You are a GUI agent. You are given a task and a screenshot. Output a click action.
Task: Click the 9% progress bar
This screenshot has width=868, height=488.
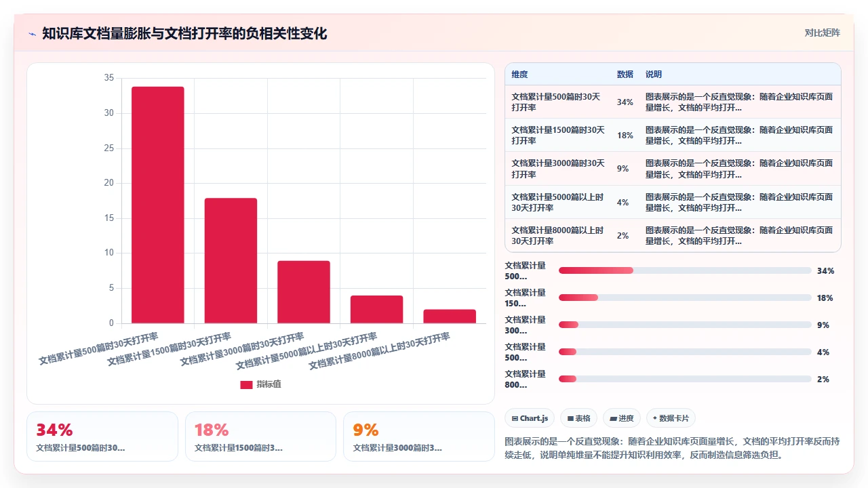(685, 325)
